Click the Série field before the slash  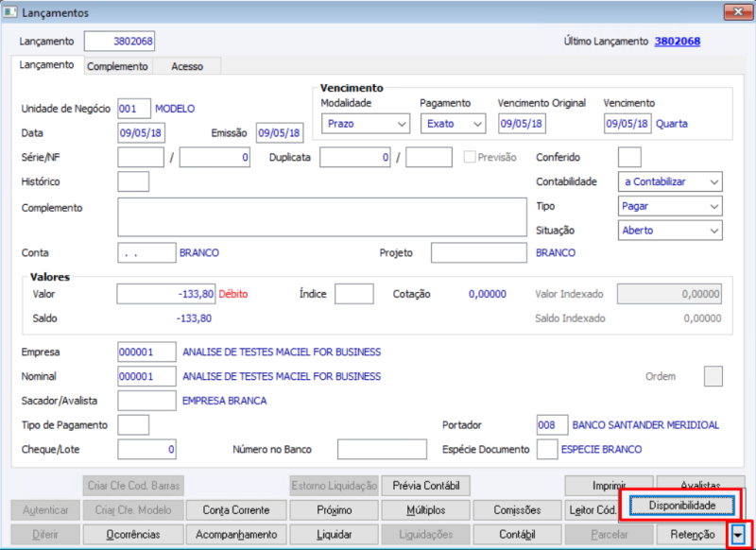(141, 157)
